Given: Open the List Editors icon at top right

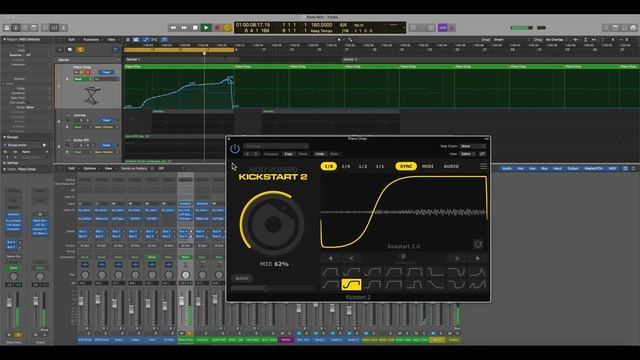Looking at the screenshot, I should 606,28.
